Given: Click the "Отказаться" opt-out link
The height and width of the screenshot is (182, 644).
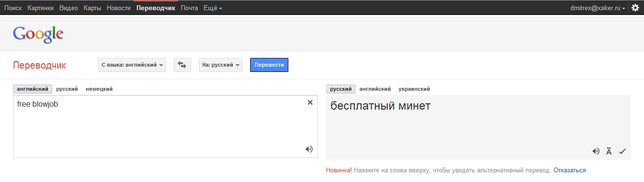Looking at the screenshot, I should click(x=569, y=170).
